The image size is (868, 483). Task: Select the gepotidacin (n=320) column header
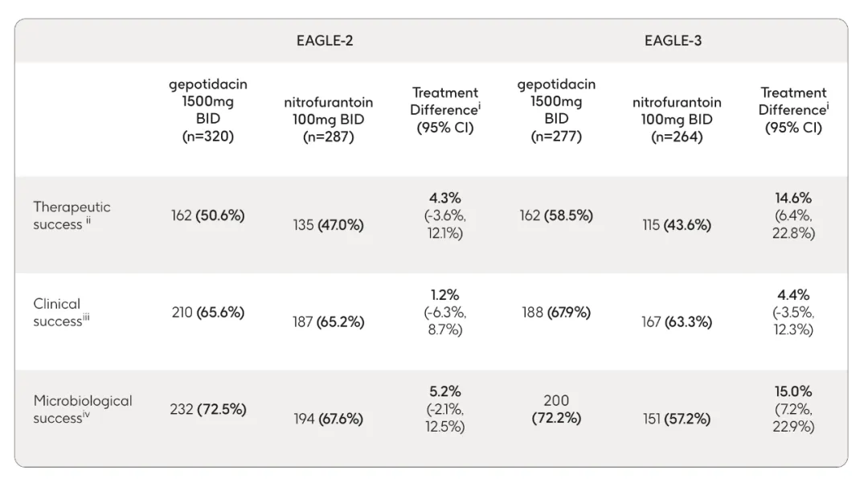coord(207,110)
